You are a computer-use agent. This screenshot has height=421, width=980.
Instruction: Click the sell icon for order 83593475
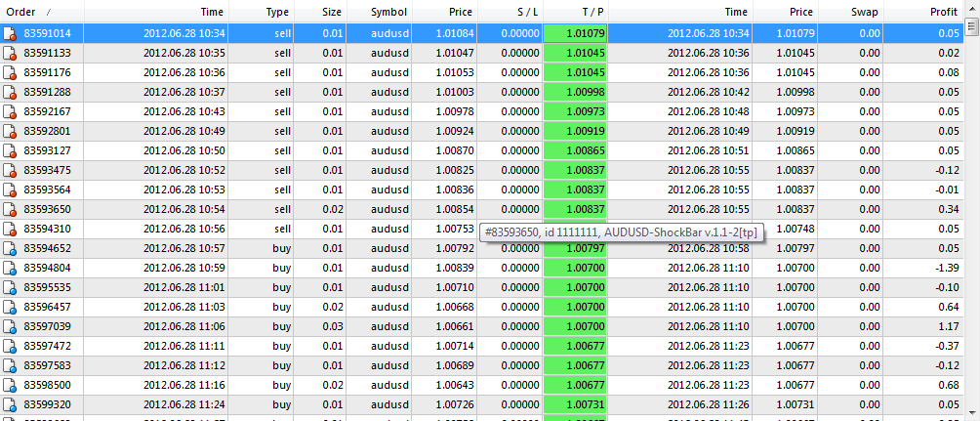tap(10, 171)
